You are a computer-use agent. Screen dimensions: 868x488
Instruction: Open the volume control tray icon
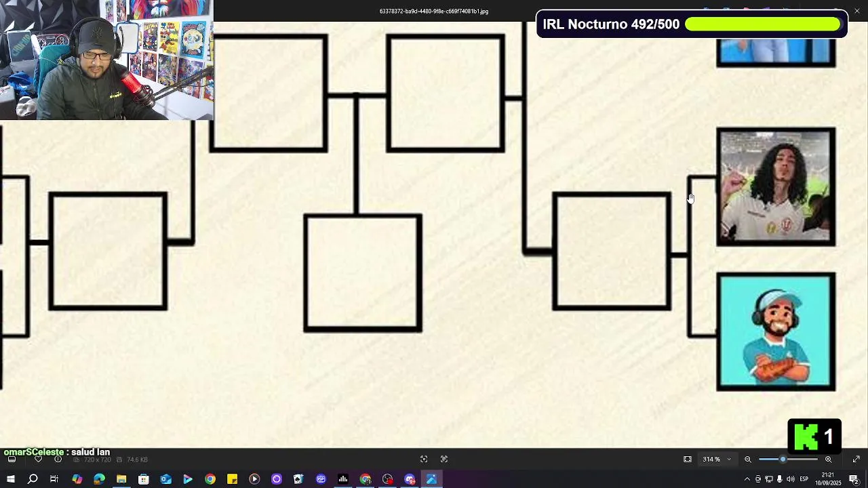click(791, 480)
